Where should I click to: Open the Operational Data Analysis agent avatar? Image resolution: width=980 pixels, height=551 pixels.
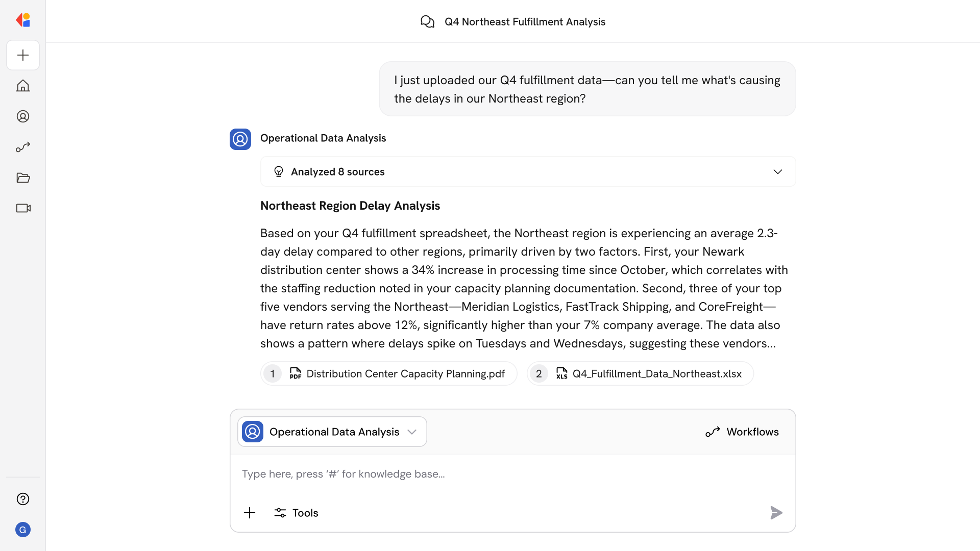pos(240,139)
